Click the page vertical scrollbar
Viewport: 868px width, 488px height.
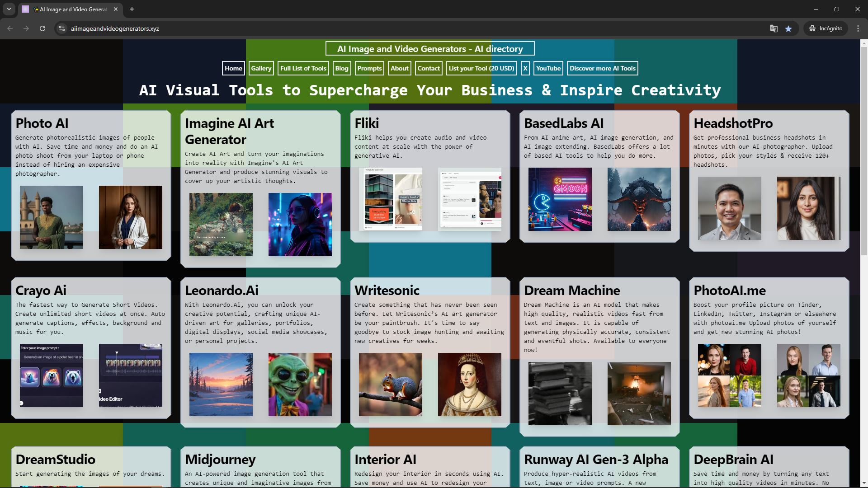[864, 151]
